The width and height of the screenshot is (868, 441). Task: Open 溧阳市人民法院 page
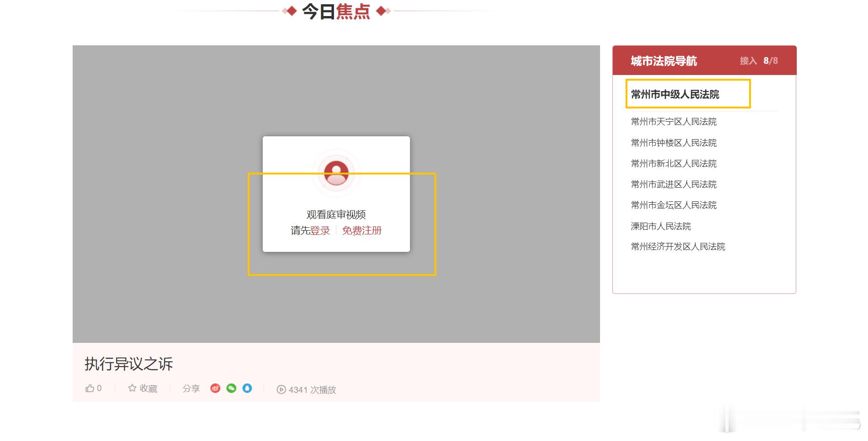pyautogui.click(x=660, y=226)
